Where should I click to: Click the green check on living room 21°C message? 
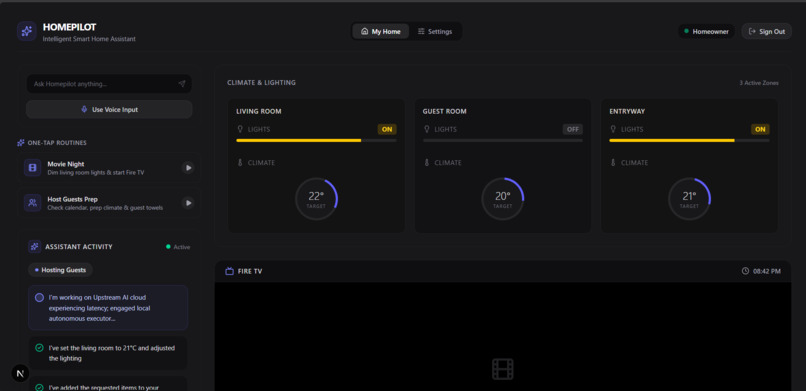(x=39, y=348)
